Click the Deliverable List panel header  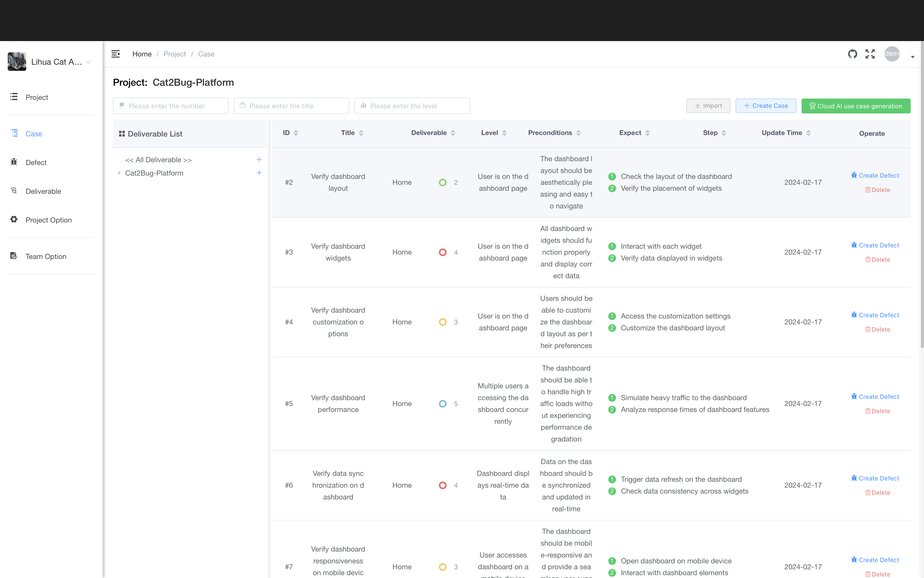click(x=190, y=134)
